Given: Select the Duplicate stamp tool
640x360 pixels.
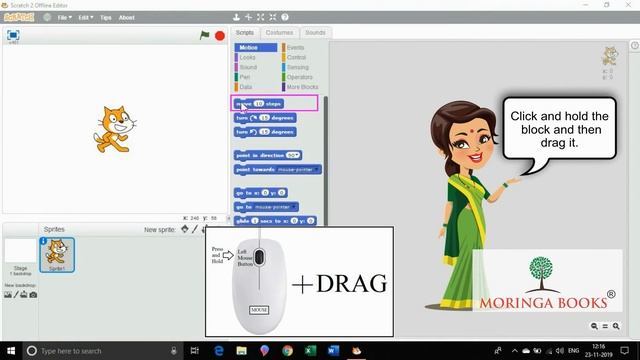Looking at the screenshot, I should [x=236, y=17].
